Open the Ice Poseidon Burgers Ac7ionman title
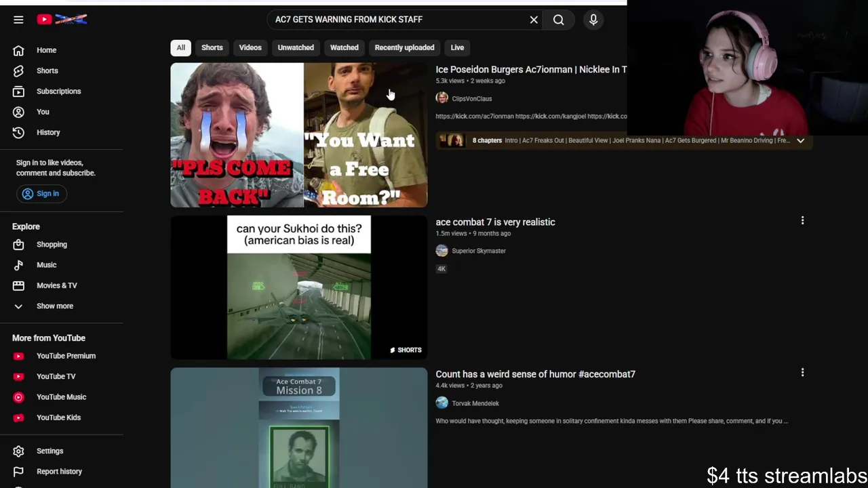 coord(531,69)
